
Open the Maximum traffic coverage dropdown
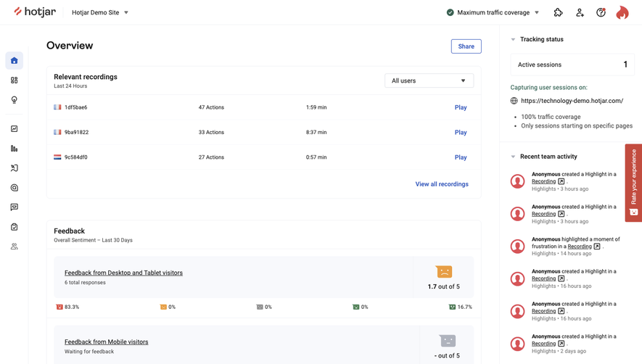(493, 13)
